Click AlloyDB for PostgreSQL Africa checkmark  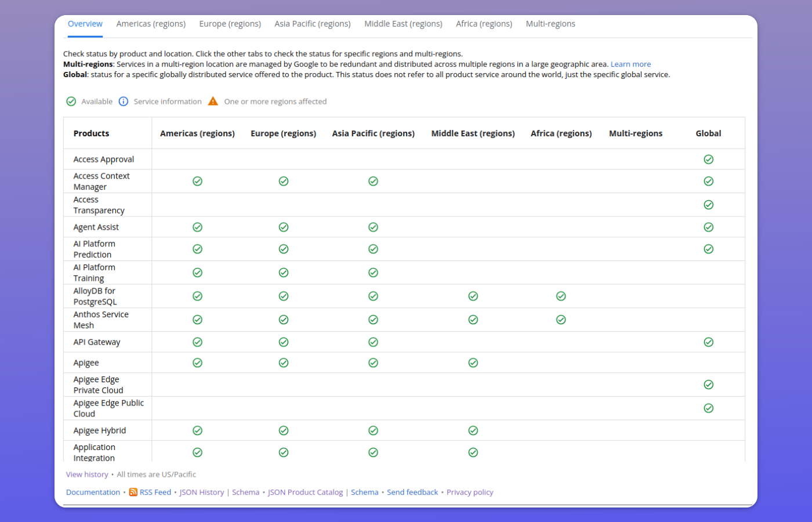[561, 296]
